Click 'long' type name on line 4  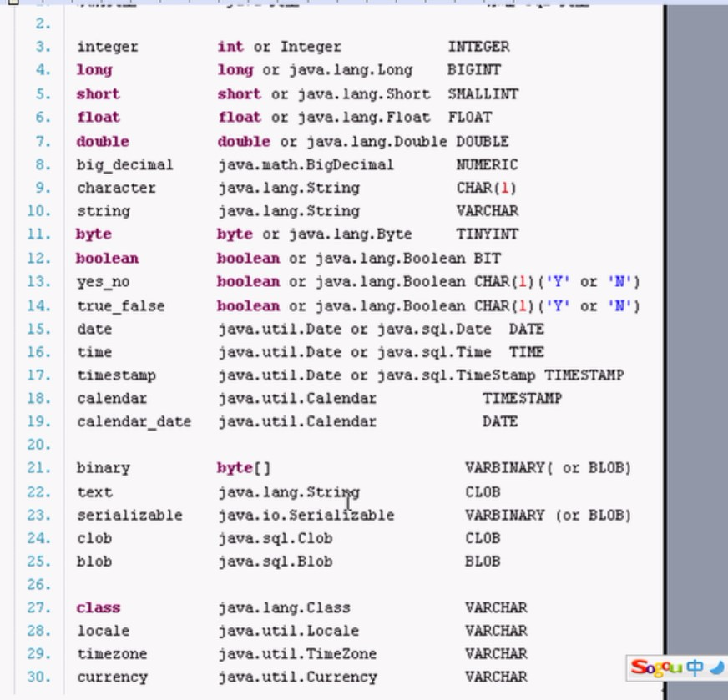tap(94, 70)
